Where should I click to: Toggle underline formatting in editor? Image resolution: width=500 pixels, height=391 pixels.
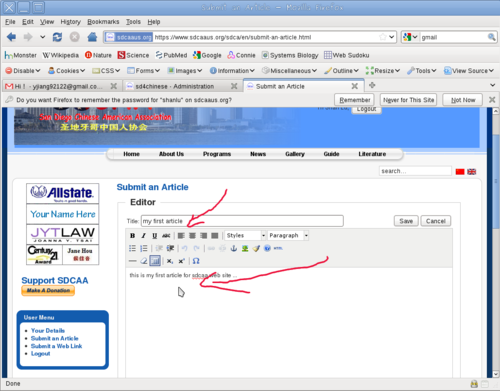click(x=155, y=236)
